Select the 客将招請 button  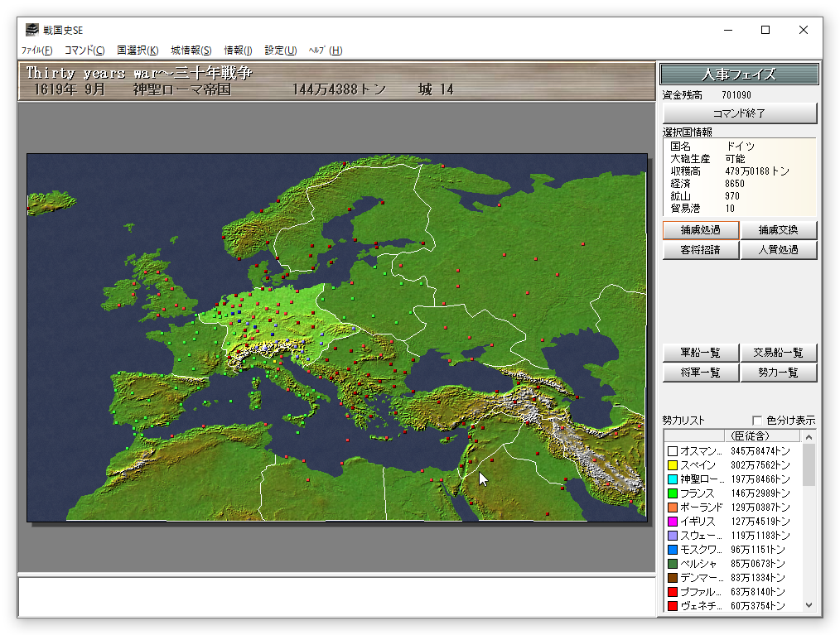point(700,250)
